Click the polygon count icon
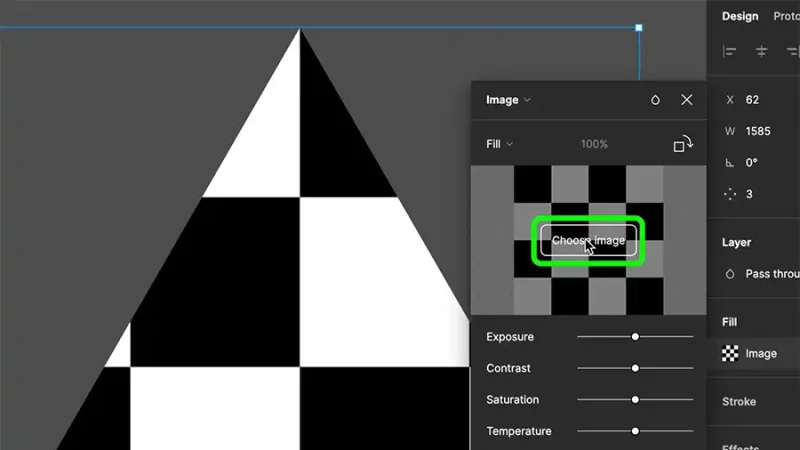Image resolution: width=800 pixels, height=450 pixels. pos(730,194)
